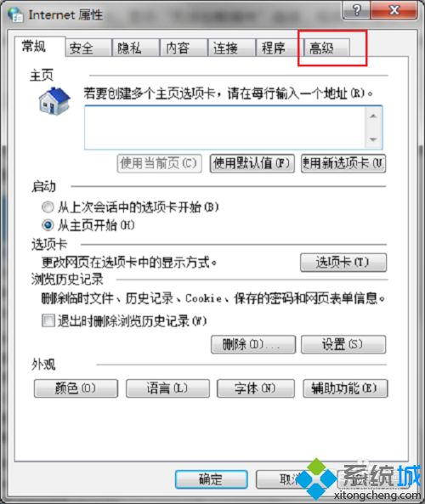
Task: Open the 程序 tab
Action: 280,48
